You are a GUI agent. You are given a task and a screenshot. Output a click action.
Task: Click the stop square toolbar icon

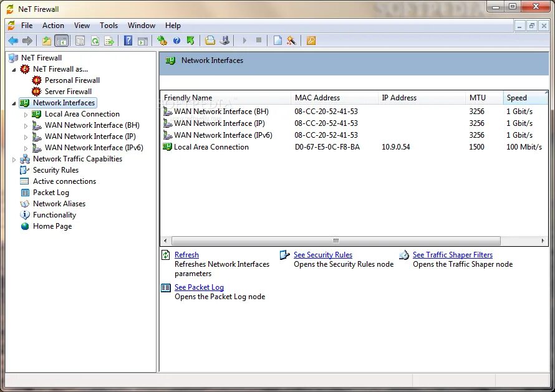point(259,41)
